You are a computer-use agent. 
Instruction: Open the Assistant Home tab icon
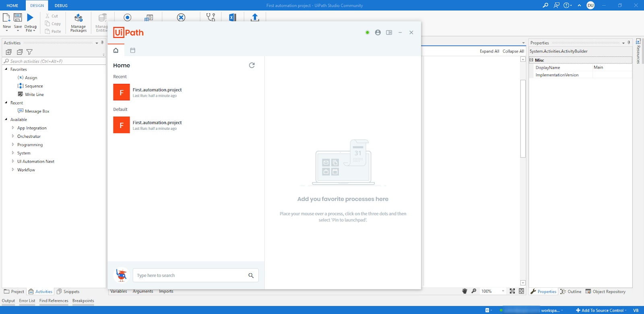coord(116,50)
